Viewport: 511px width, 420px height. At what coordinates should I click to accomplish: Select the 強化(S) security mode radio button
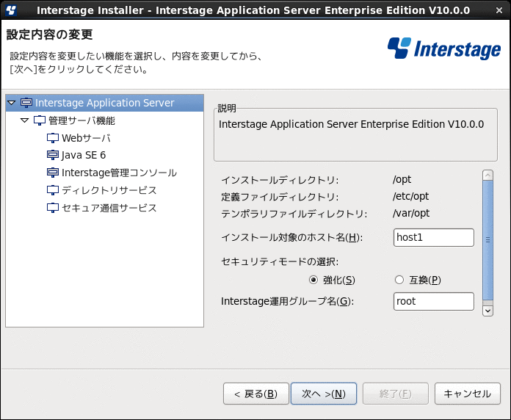[314, 280]
